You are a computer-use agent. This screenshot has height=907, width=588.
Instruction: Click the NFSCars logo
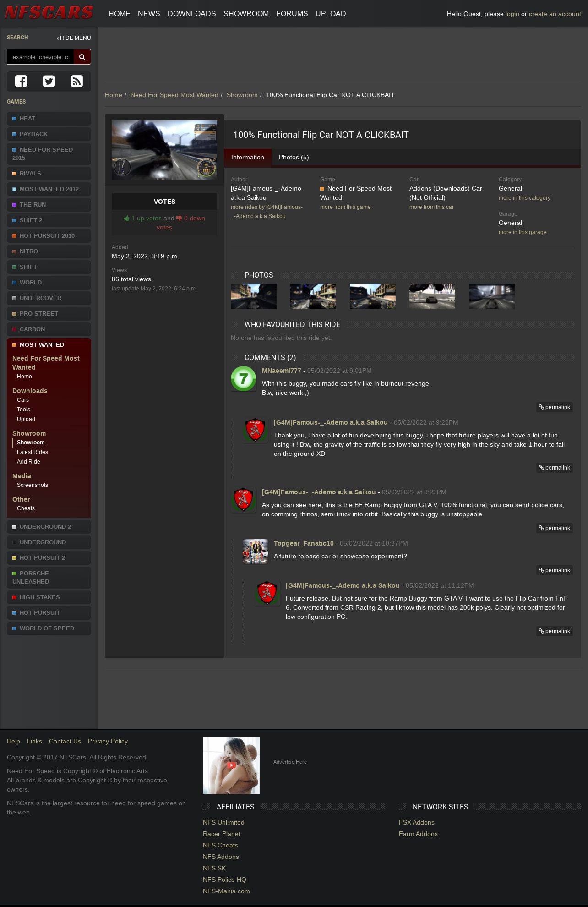(x=49, y=13)
